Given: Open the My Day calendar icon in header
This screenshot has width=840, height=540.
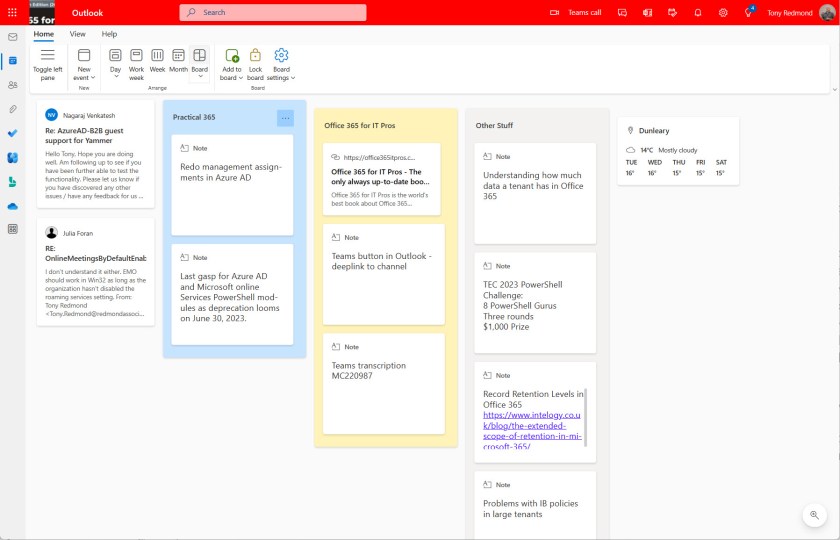Looking at the screenshot, I should [x=672, y=12].
